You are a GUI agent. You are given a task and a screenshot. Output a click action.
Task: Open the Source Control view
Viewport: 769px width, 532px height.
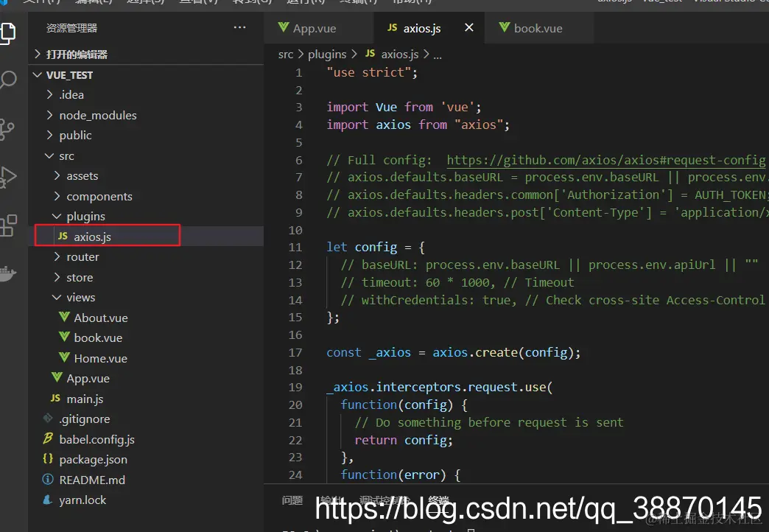[x=7, y=130]
